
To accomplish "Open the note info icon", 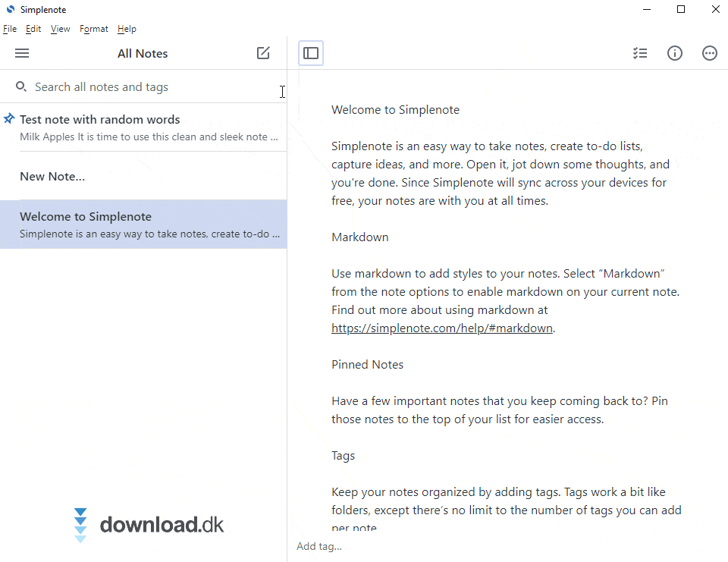I will pyautogui.click(x=675, y=53).
